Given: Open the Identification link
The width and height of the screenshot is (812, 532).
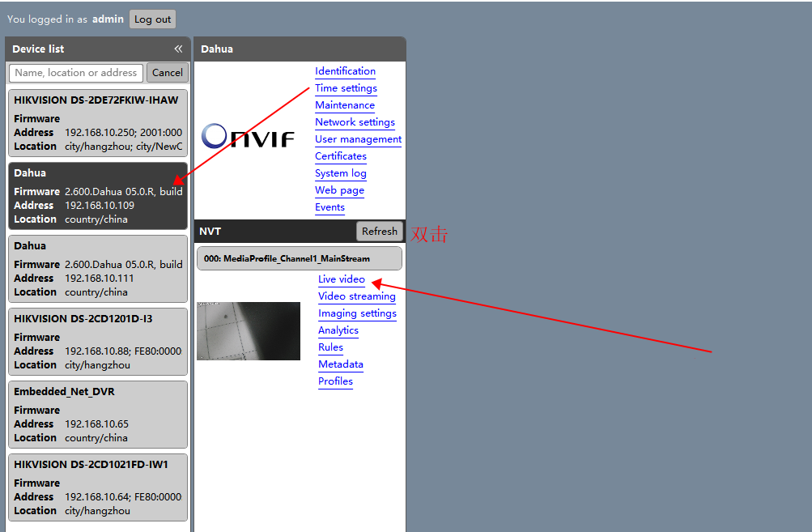Looking at the screenshot, I should (x=345, y=71).
